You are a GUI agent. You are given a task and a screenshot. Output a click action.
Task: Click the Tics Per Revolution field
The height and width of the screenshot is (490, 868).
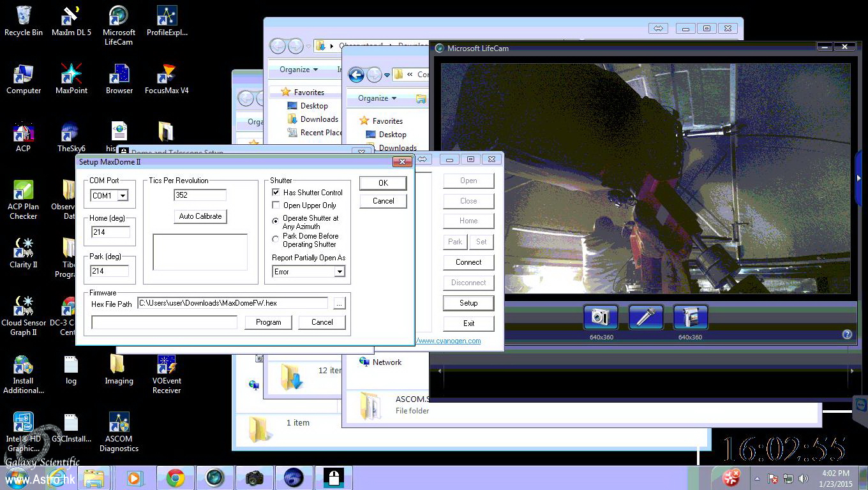(x=200, y=195)
